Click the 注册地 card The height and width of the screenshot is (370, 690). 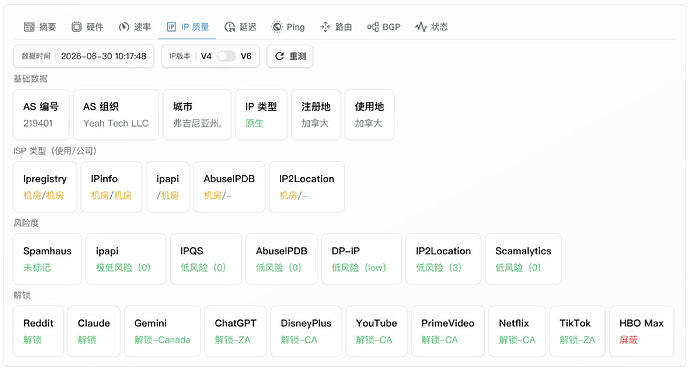(316, 115)
